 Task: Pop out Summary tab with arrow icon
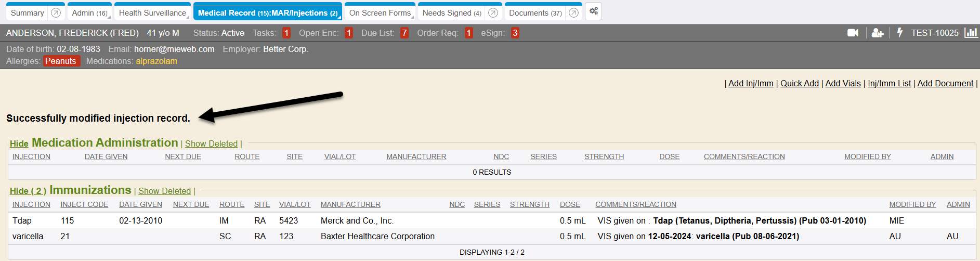[56, 13]
